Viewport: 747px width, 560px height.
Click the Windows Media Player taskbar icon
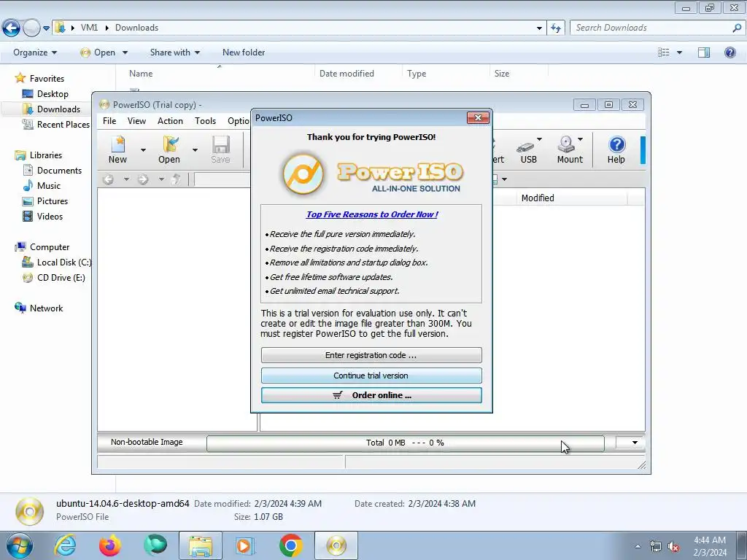246,545
